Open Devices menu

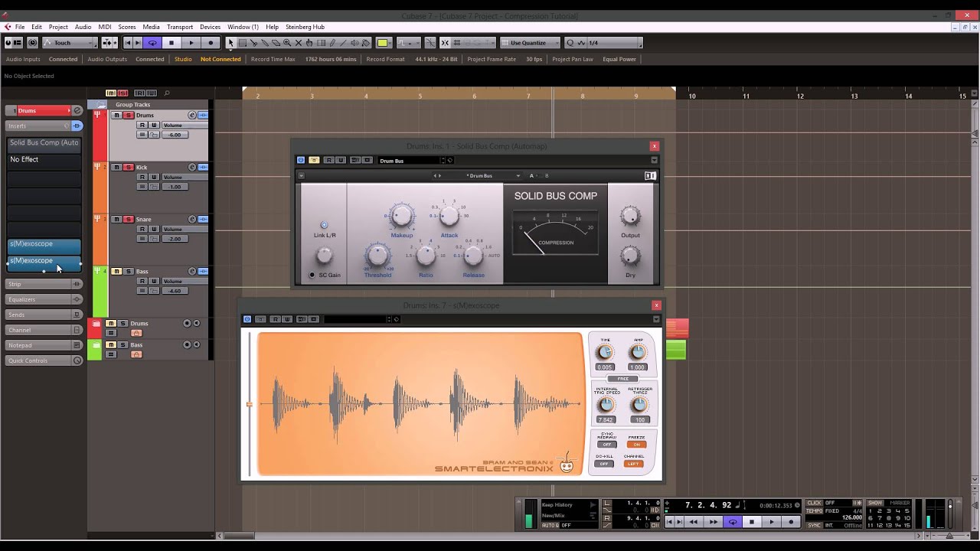(x=210, y=27)
